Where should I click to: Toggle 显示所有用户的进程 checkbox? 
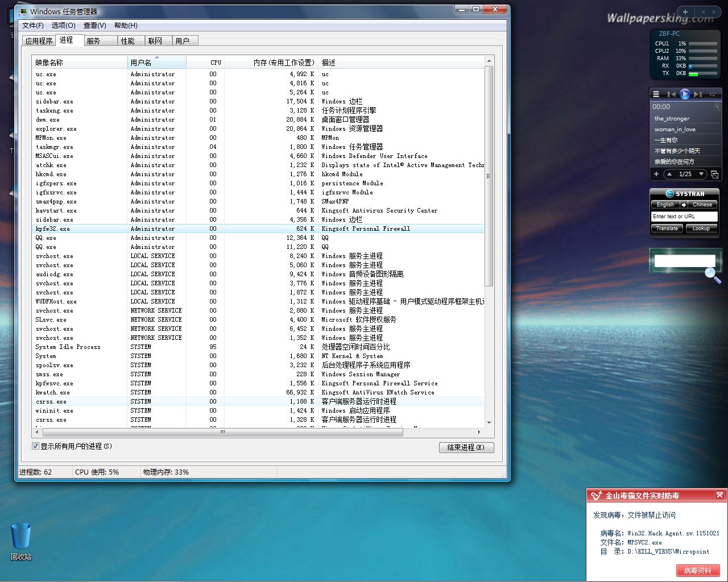(35, 446)
